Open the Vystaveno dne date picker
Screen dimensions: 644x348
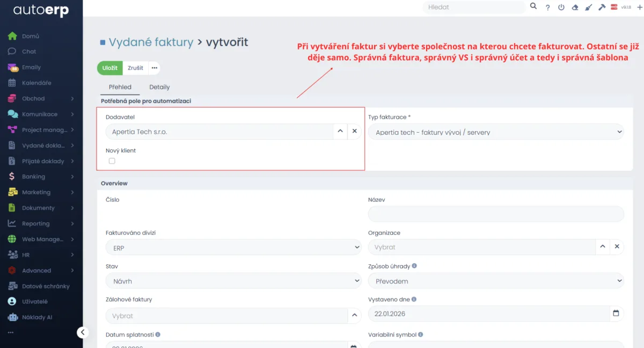616,313
